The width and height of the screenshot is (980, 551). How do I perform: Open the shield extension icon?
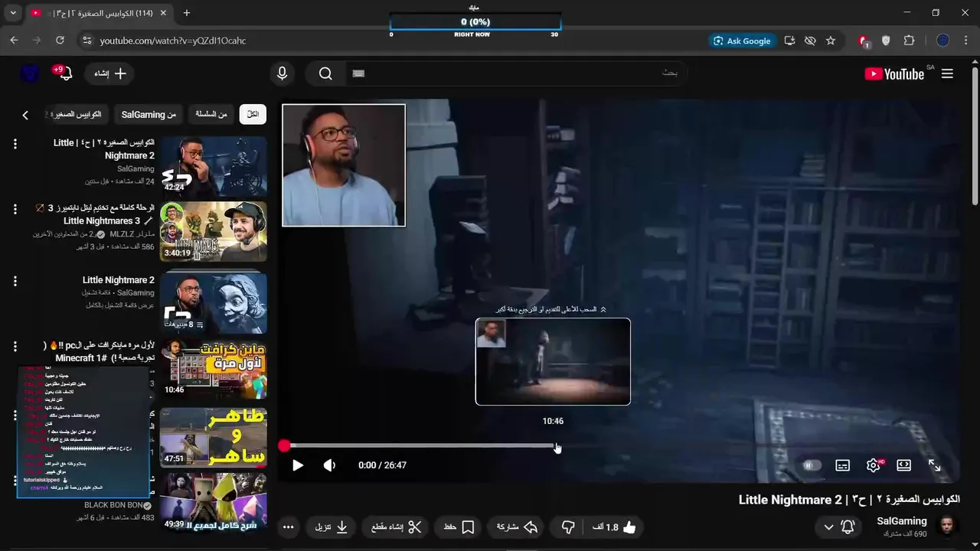[887, 41]
